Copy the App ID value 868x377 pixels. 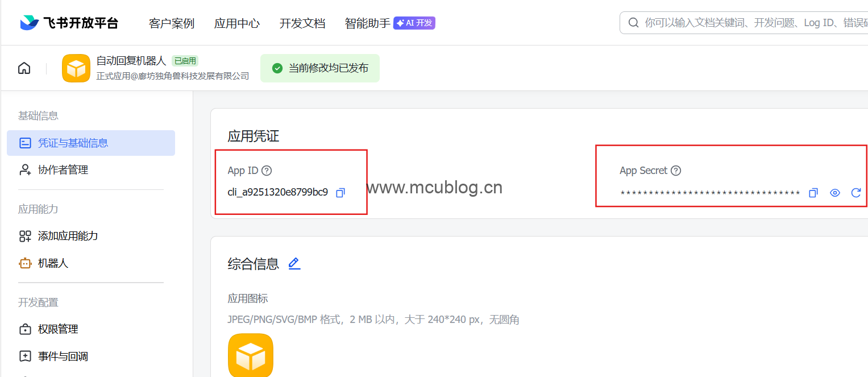[x=340, y=193]
